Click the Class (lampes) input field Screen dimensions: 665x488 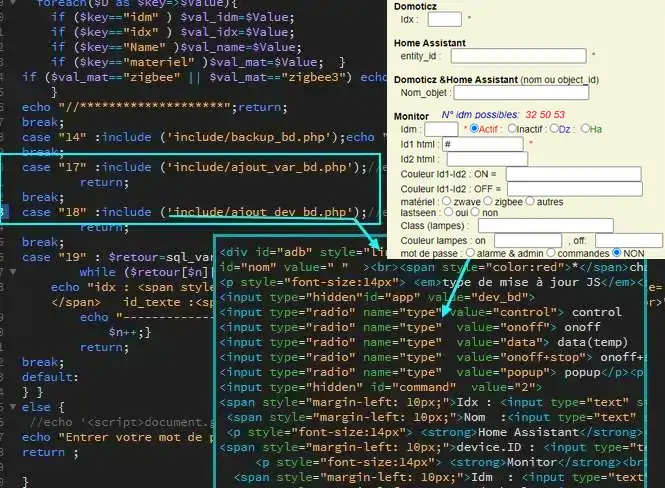[x=545, y=226]
